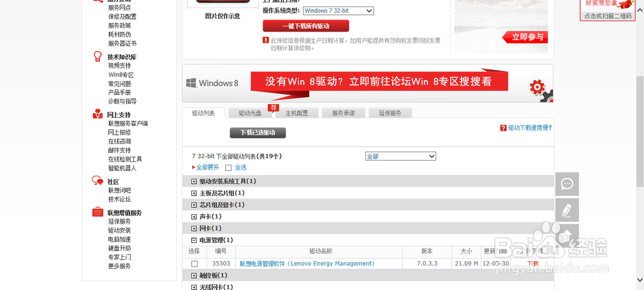Open the operating system type dropdown
This screenshot has width=644, height=290.
pos(339,11)
